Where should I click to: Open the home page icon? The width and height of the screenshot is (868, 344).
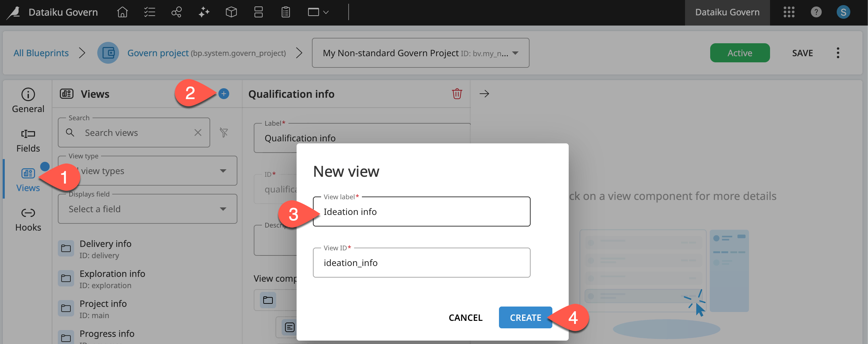pos(122,12)
